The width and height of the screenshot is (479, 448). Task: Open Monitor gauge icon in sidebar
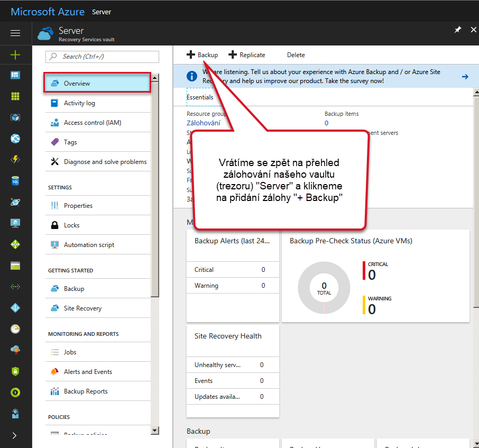[15, 329]
